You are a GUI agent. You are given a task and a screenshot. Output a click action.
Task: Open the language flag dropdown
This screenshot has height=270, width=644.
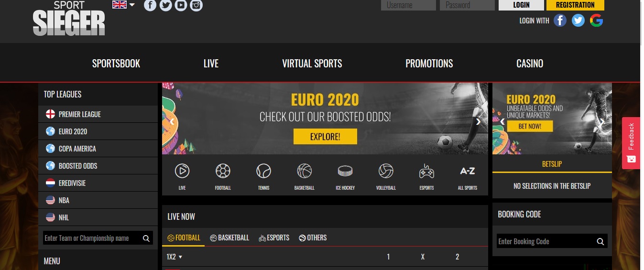pyautogui.click(x=123, y=5)
